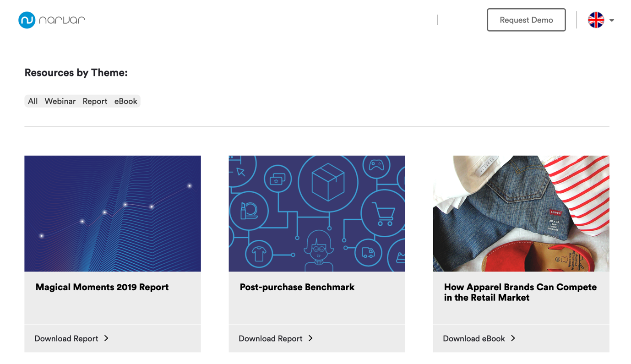The image size is (631, 364).
Task: Click the Request Demo button
Action: pos(526,20)
